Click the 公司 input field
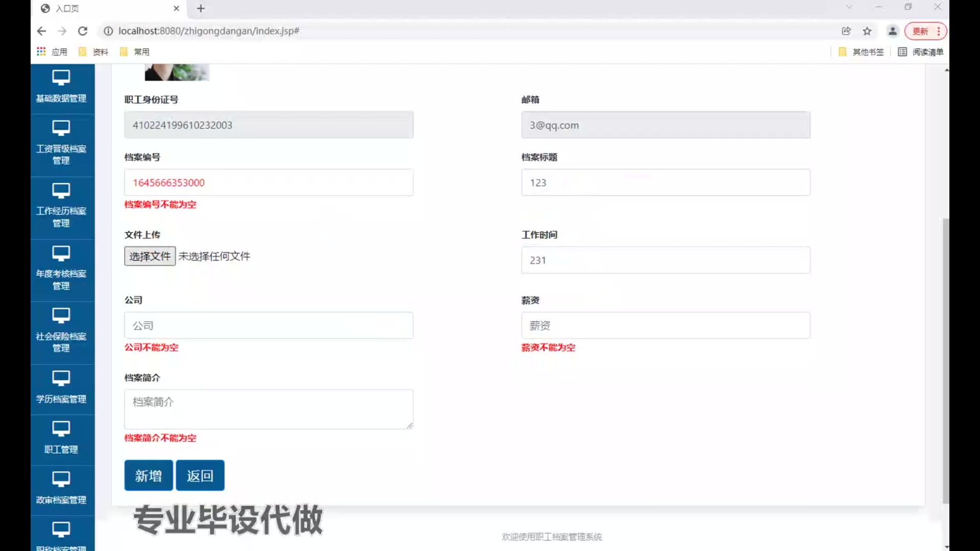 (x=268, y=325)
